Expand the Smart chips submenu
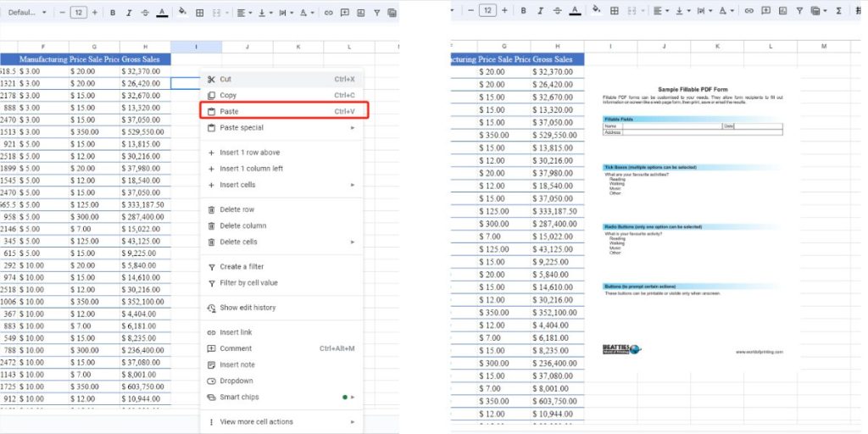This screenshot has height=434, width=868. [x=281, y=397]
